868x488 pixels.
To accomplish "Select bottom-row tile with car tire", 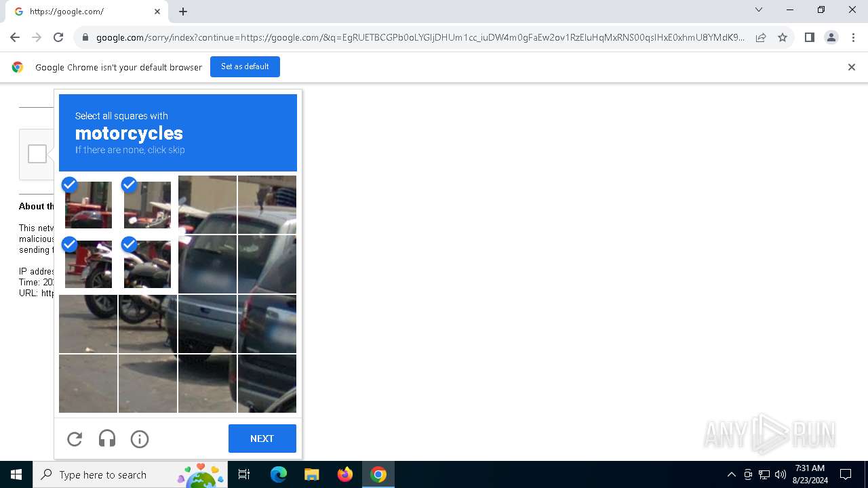I will [208, 384].
